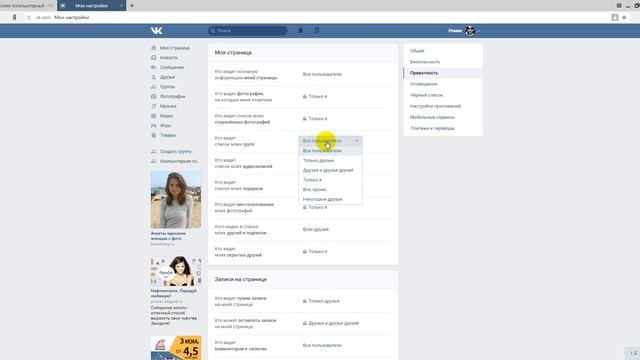Image resolution: width=640 pixels, height=360 pixels.
Task: Choose Друзья и друзья друзей in the open list
Action: pos(330,170)
